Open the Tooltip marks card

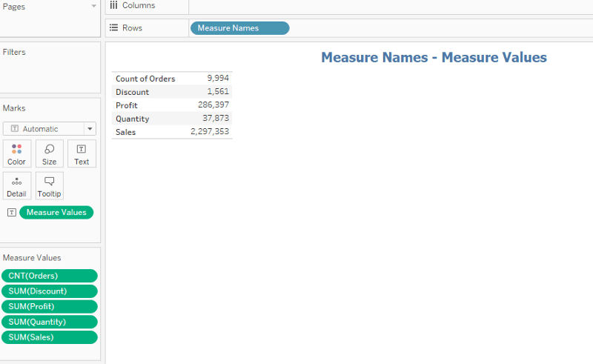[x=49, y=185]
